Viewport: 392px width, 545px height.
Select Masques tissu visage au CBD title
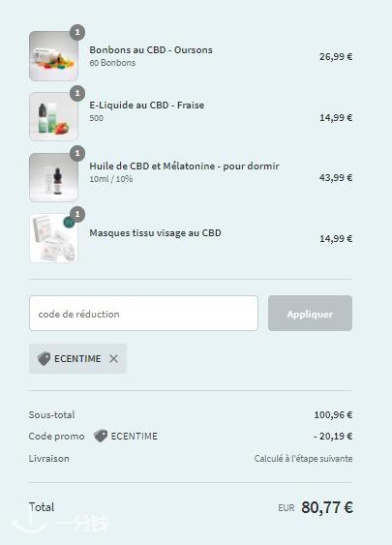155,233
